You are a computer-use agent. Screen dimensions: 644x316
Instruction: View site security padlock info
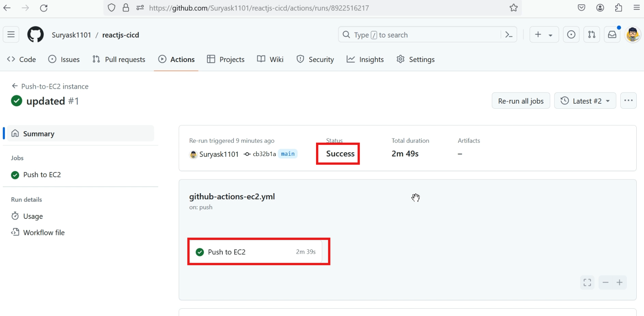pyautogui.click(x=126, y=8)
